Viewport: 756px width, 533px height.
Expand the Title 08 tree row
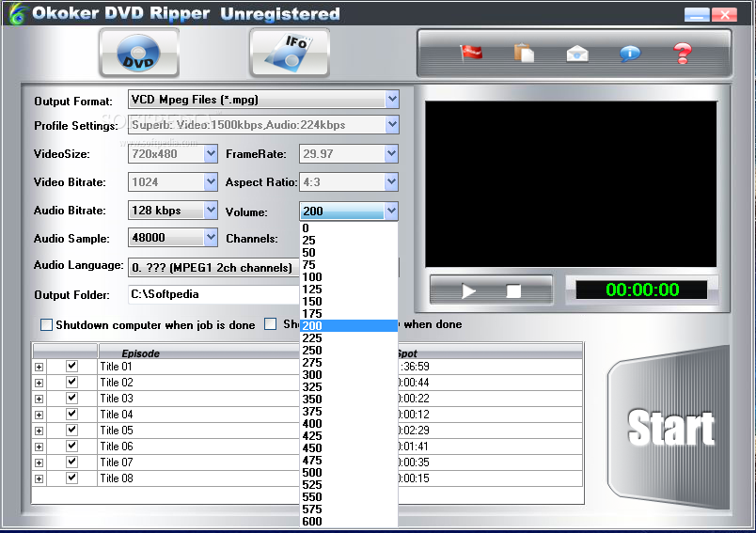point(39,479)
